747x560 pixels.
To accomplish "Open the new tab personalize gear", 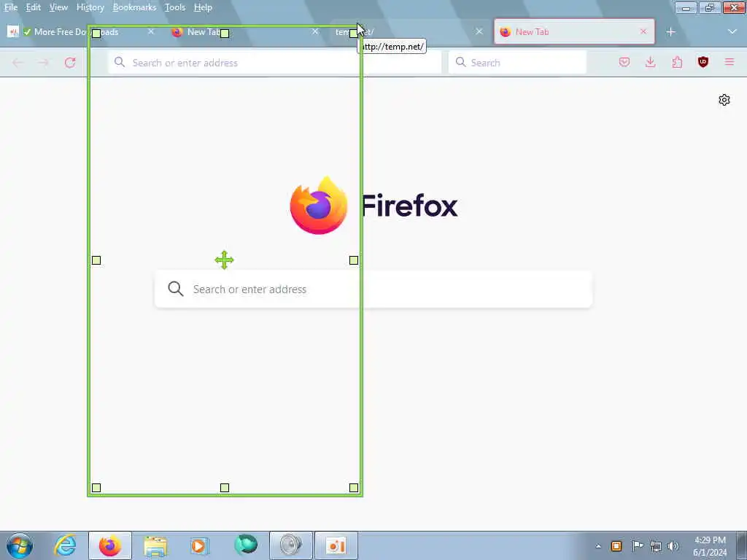I will [724, 100].
